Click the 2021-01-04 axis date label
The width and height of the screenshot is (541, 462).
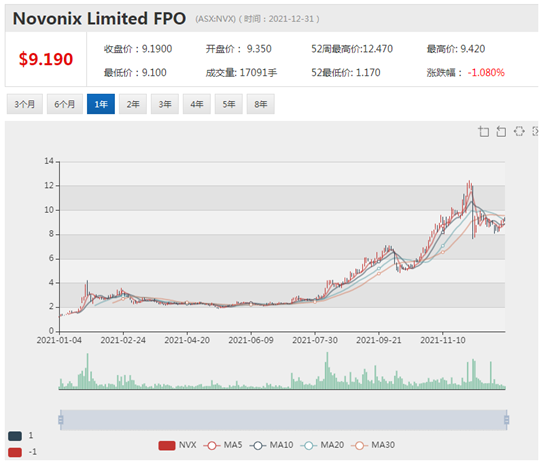coord(59,340)
